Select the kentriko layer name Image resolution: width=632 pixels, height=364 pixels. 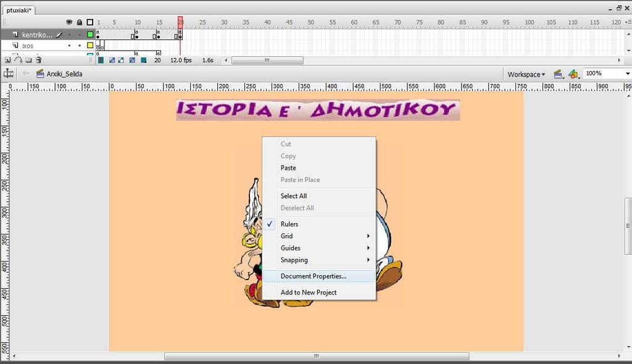[x=37, y=35]
